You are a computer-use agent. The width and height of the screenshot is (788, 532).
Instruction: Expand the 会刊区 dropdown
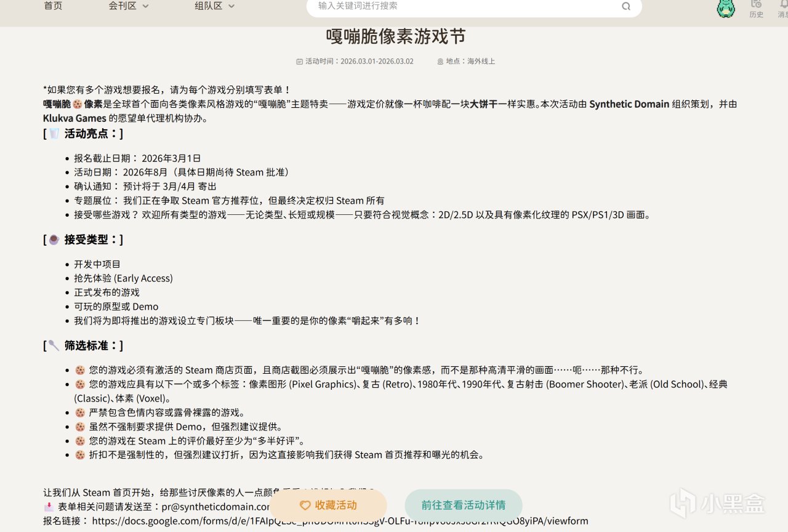[129, 6]
